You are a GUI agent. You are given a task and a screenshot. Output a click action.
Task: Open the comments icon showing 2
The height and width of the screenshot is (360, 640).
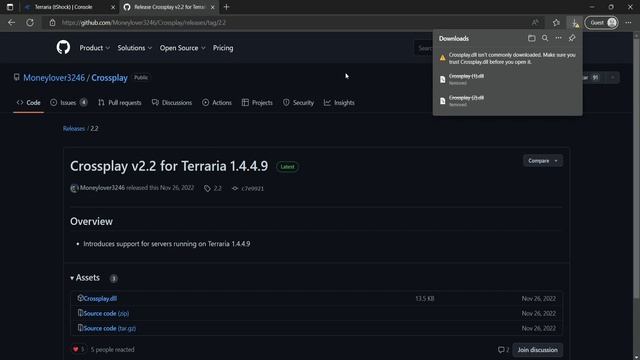[x=503, y=350]
